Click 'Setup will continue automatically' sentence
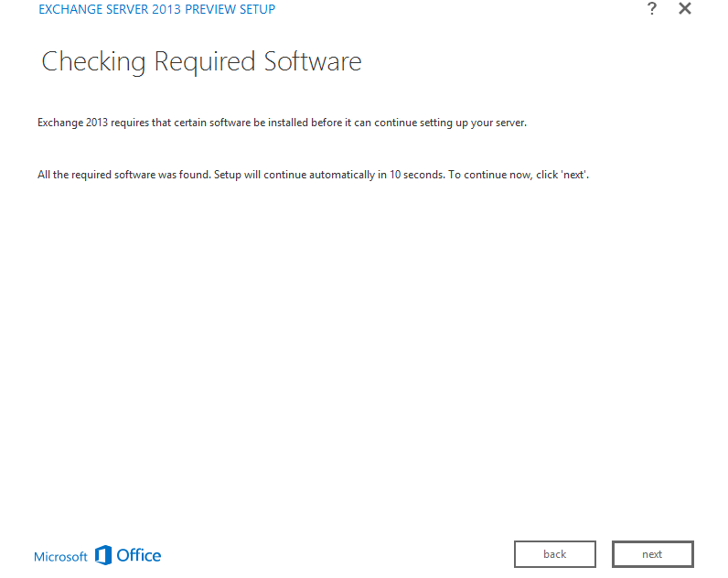The height and width of the screenshot is (578, 728). coord(294,175)
